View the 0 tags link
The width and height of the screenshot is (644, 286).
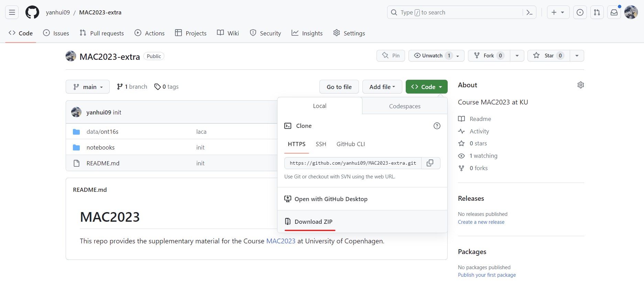click(166, 87)
